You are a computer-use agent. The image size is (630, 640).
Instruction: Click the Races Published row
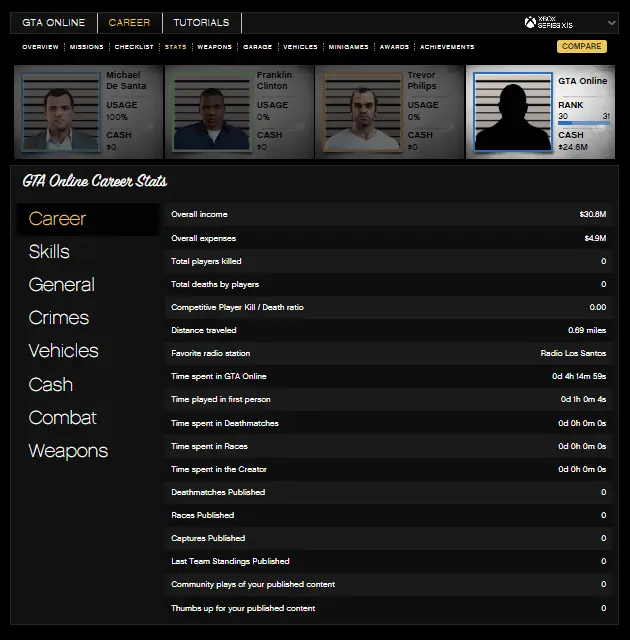(x=389, y=515)
